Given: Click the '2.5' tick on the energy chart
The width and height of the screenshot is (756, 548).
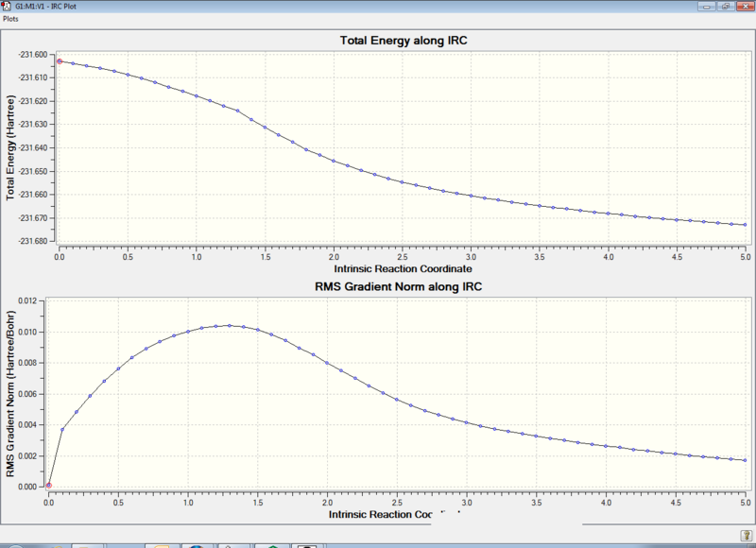Looking at the screenshot, I should (403, 257).
